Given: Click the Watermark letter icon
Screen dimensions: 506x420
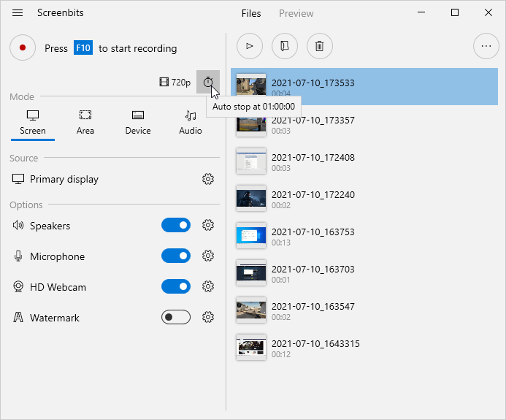Looking at the screenshot, I should pyautogui.click(x=18, y=317).
